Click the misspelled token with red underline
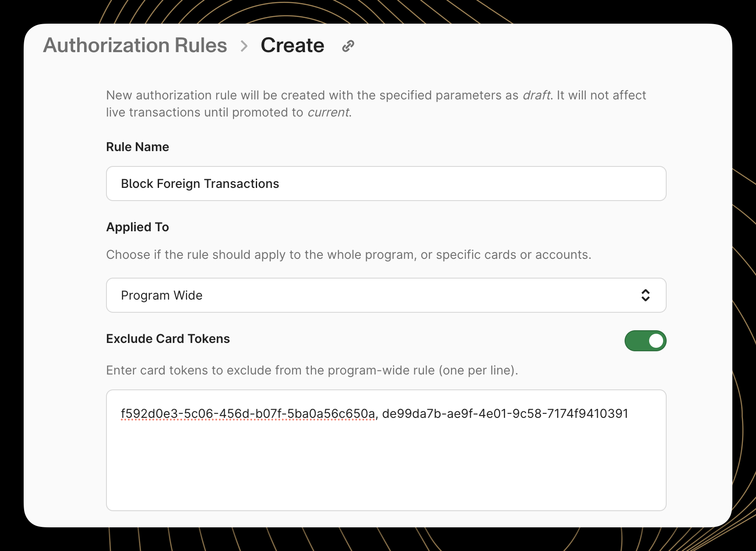This screenshot has height=551, width=756. 247,413
